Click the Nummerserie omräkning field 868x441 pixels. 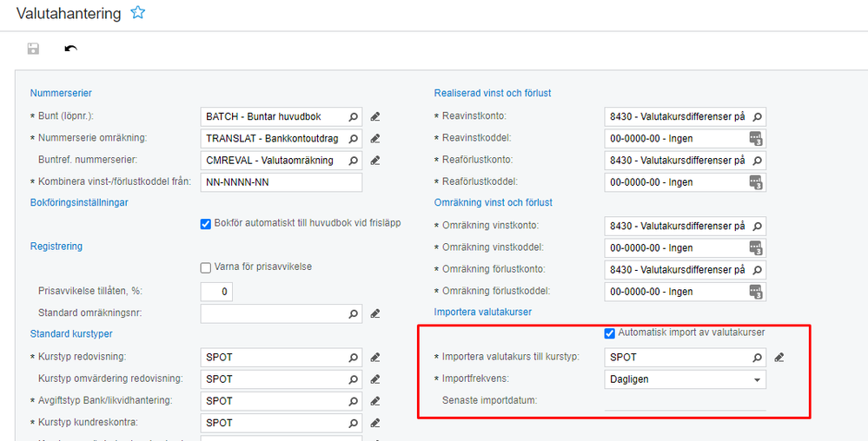[274, 138]
